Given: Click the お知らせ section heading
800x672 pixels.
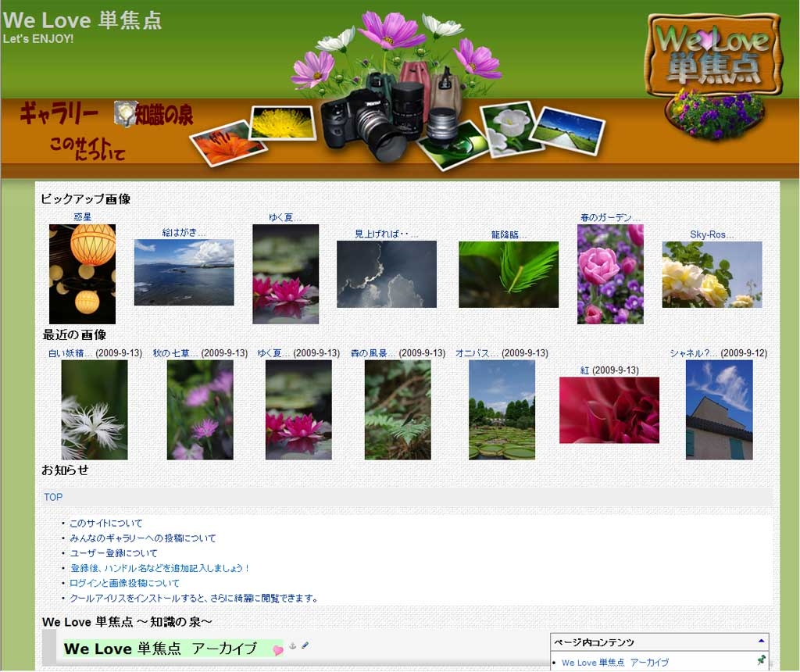Looking at the screenshot, I should tap(65, 470).
